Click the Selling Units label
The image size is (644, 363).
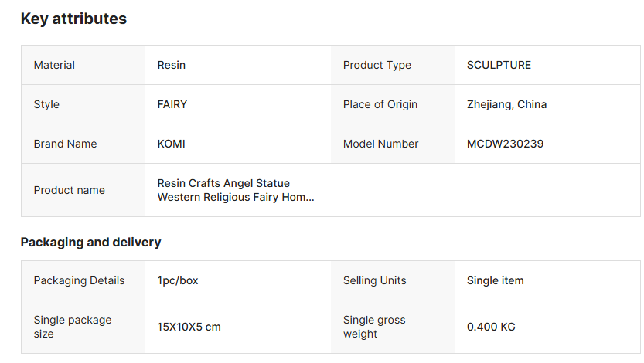(x=374, y=280)
